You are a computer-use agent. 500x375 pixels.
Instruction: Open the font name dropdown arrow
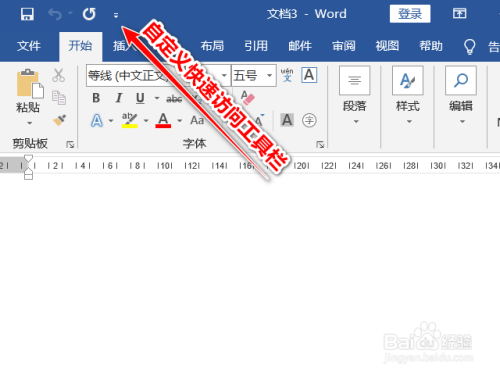(224, 76)
